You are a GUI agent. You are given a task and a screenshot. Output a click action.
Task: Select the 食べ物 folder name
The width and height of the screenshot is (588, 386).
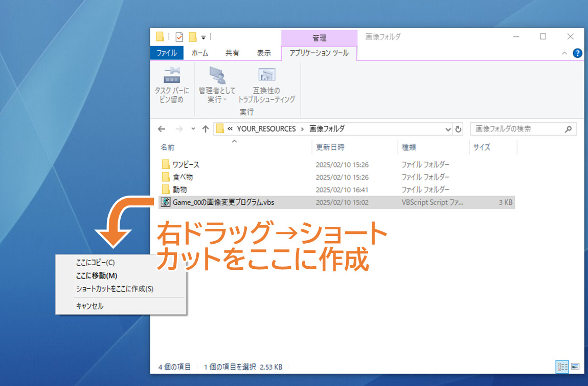[x=183, y=177]
